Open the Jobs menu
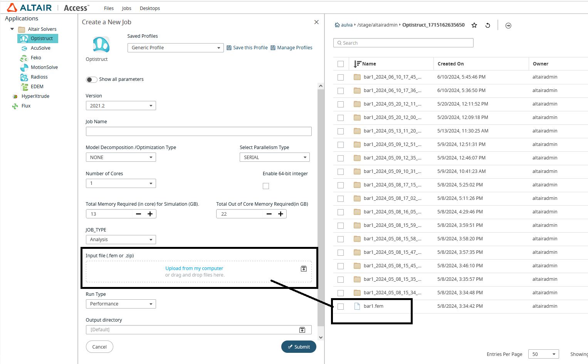The image size is (588, 364). (x=126, y=8)
